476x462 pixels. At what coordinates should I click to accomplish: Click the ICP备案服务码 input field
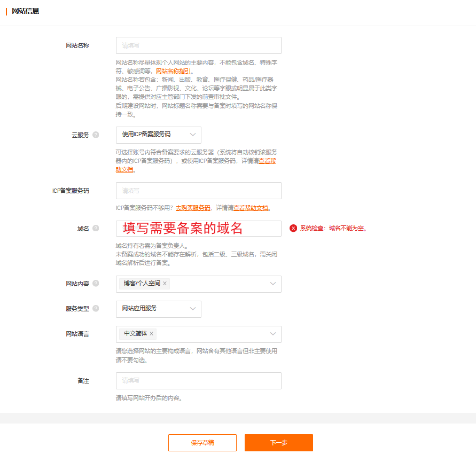[x=198, y=191]
